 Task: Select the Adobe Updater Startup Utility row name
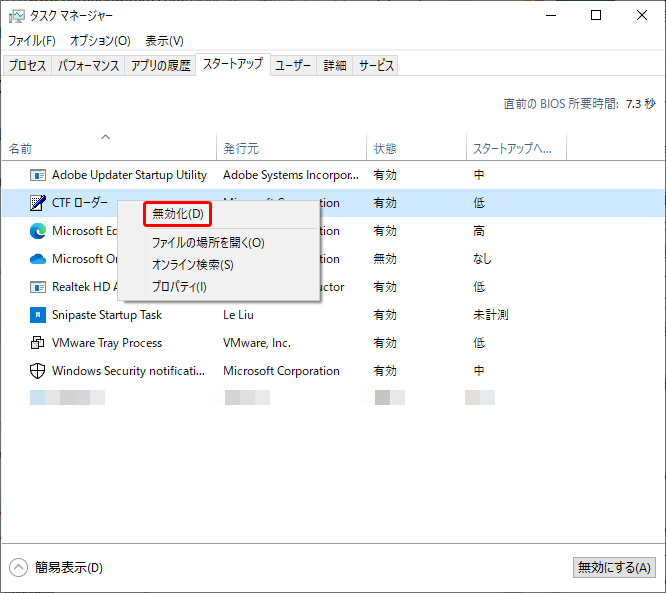coord(129,175)
